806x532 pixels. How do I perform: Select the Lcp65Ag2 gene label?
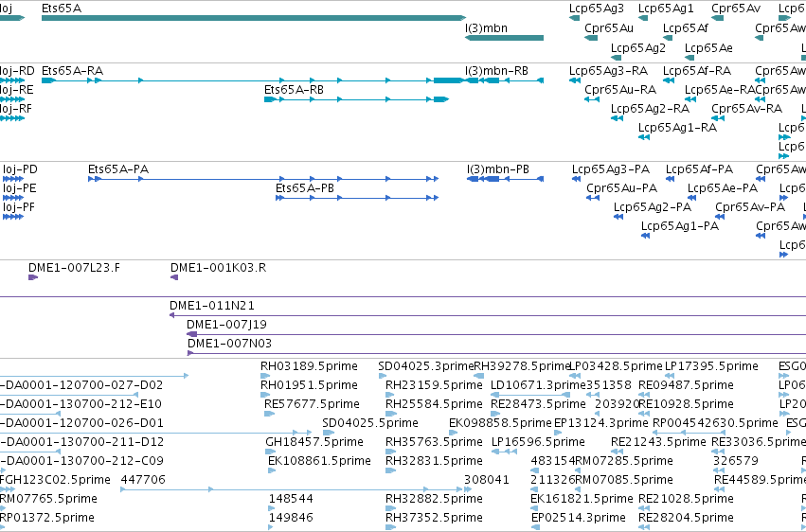tap(638, 47)
